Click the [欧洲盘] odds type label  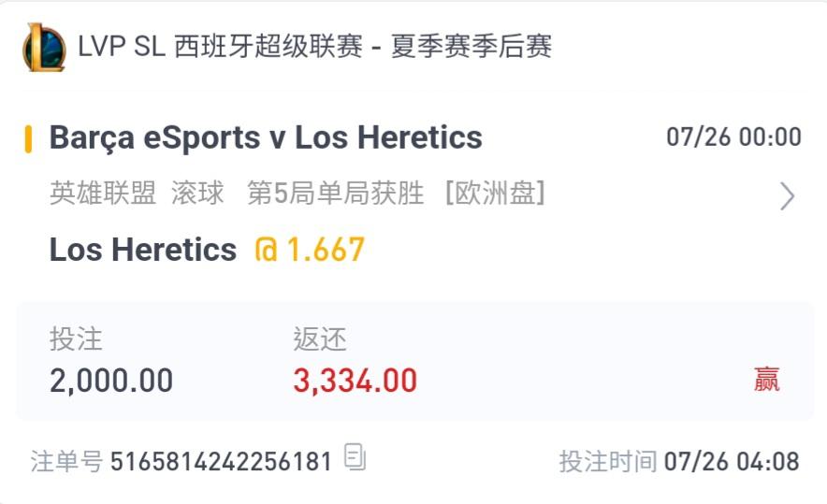[x=495, y=193]
